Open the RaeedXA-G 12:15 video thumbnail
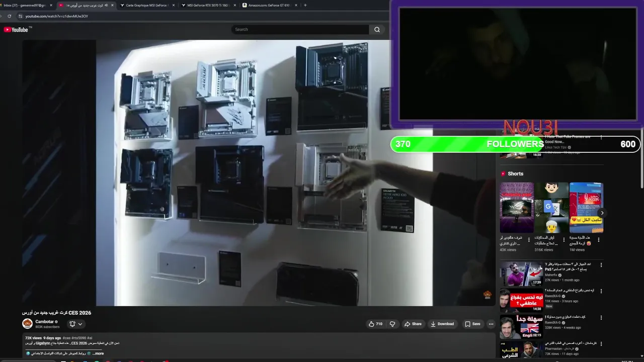This screenshot has width=644, height=362. 521,326
